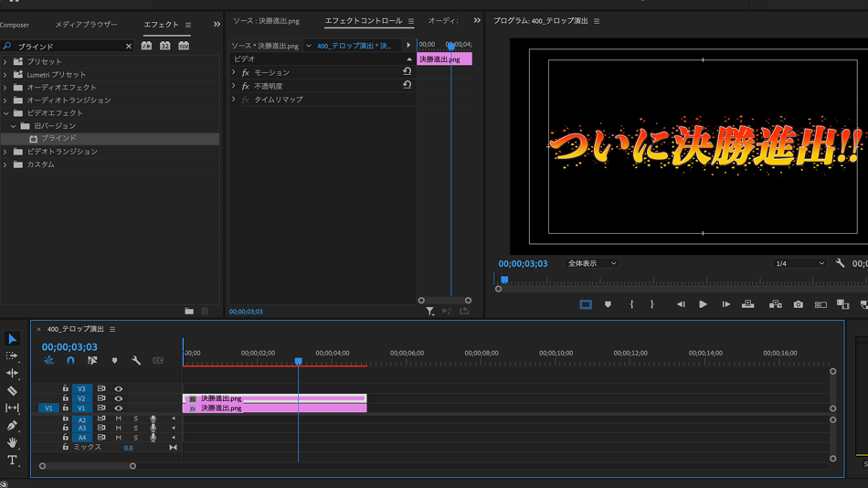Viewport: 868px width, 488px height.
Task: Mute audio track A2
Action: 118,419
